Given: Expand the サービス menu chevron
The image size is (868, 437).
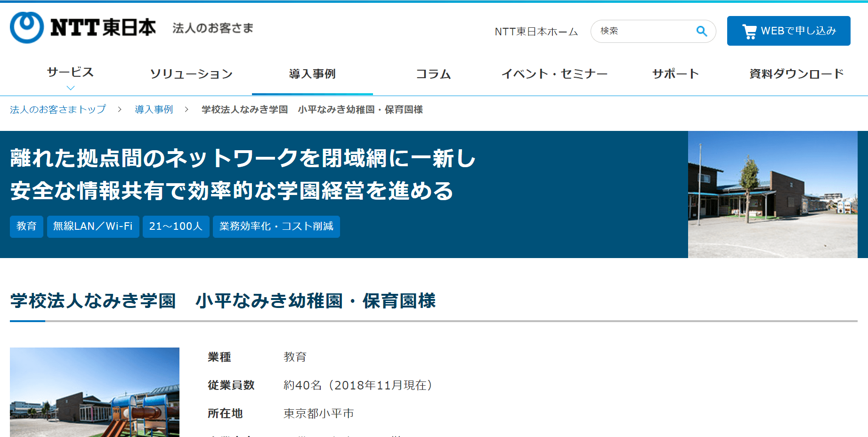Looking at the screenshot, I should point(71,88).
